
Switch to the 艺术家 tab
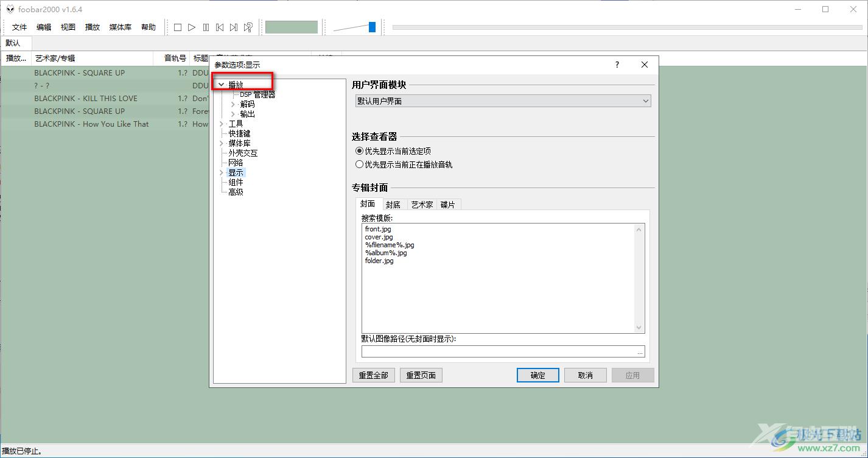coord(422,205)
